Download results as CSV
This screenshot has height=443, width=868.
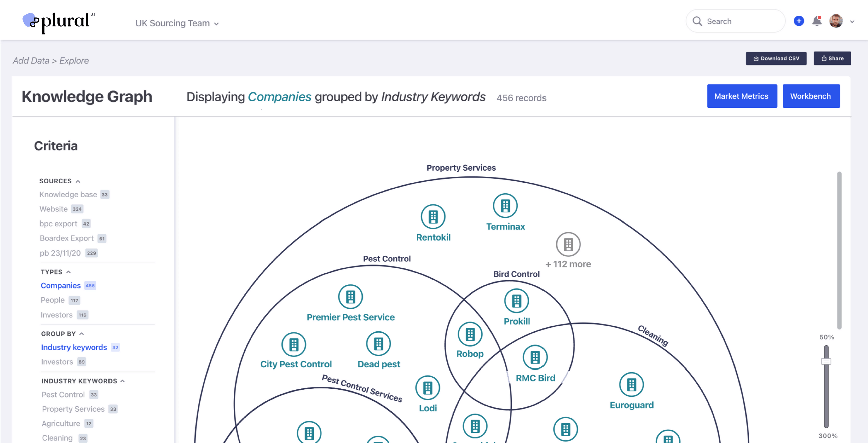coord(776,58)
